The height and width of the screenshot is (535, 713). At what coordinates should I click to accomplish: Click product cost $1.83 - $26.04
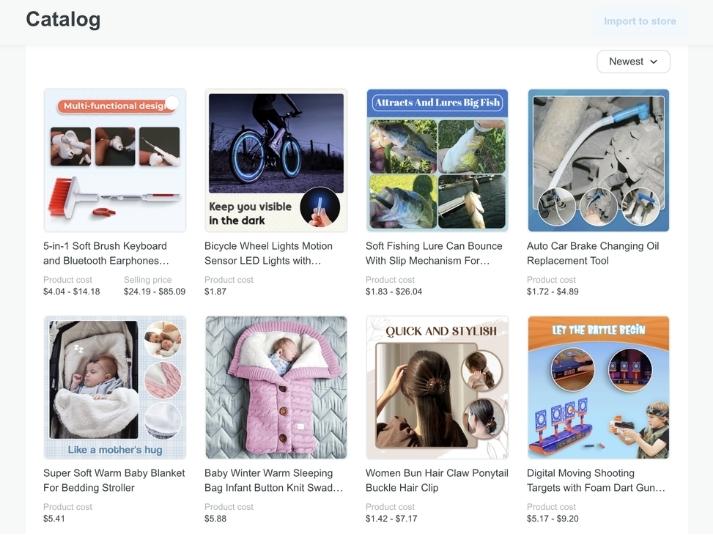(394, 291)
